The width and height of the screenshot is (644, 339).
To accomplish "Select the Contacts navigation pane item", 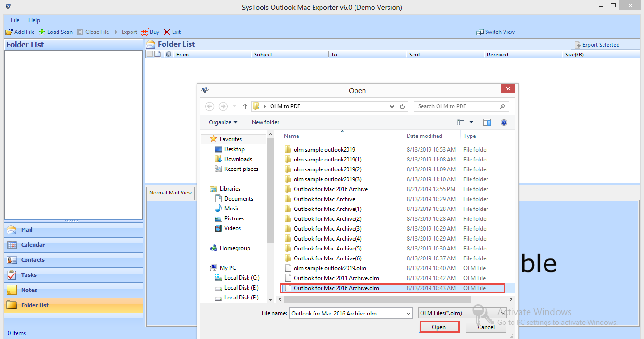I will tap(74, 260).
